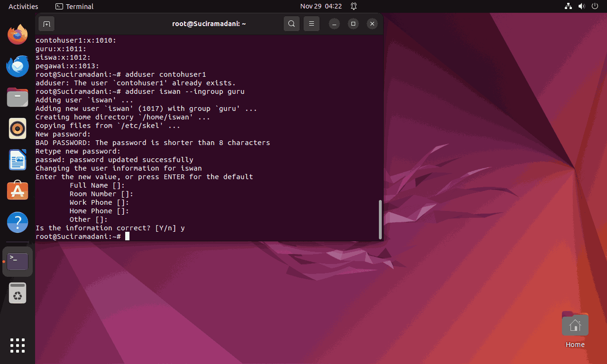
Task: Click the 'siswa:x:1012:' line
Action: [x=63, y=57]
